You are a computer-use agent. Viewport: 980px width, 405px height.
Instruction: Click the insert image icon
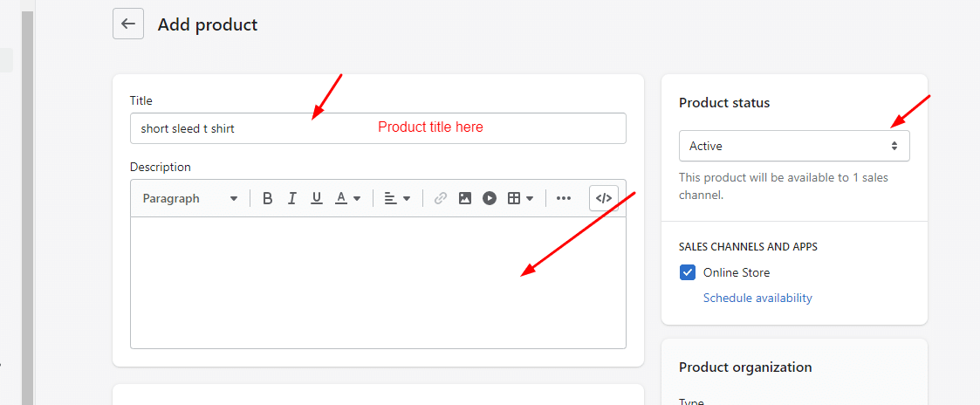pyautogui.click(x=465, y=198)
